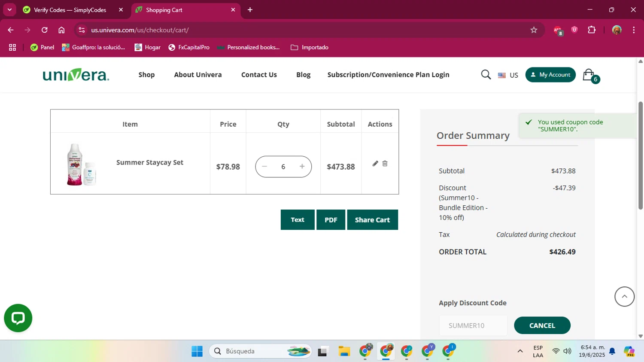Click the Text share button

[298, 220]
